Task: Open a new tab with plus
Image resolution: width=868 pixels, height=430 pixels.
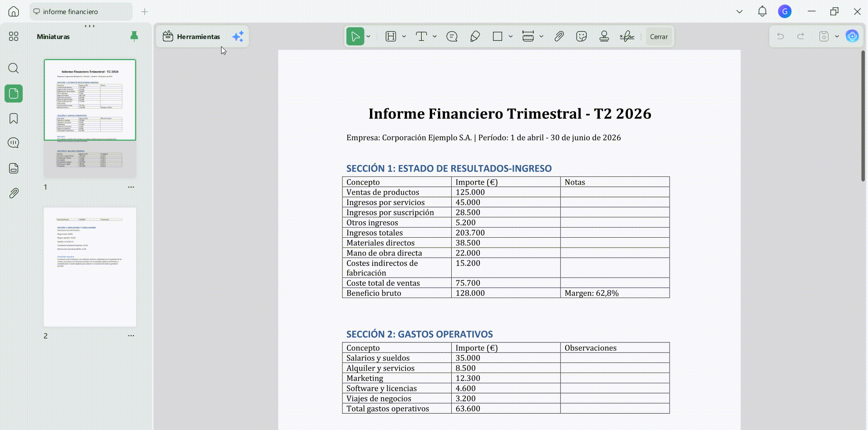Action: click(144, 12)
